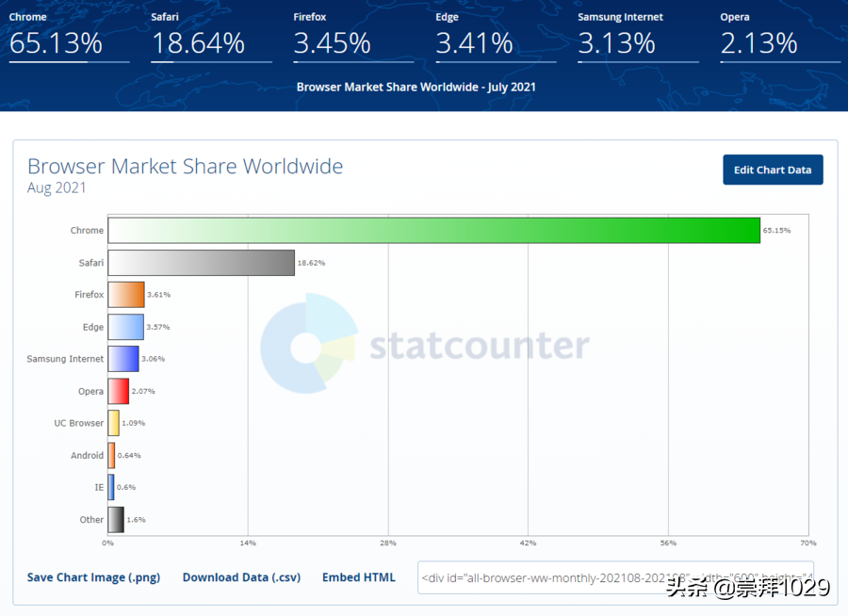Click the 14% x-axis tick label
848x616 pixels.
point(248,543)
